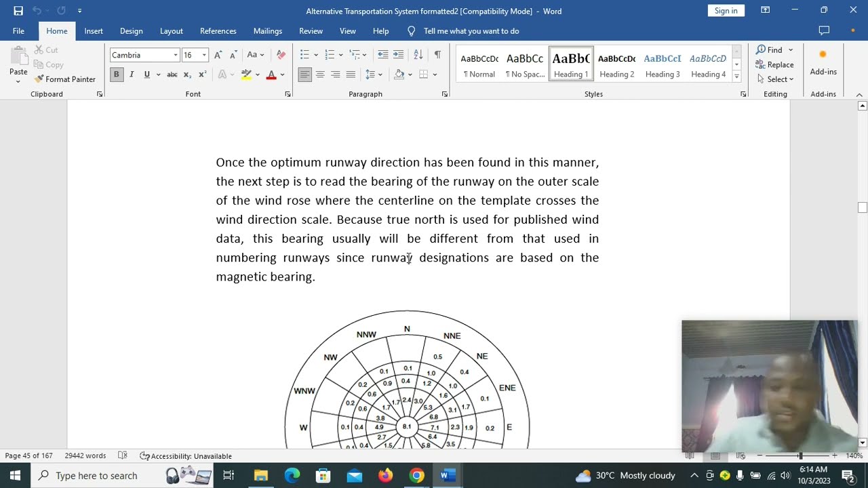The width and height of the screenshot is (868, 488).
Task: Open Ribbon Display Options icon
Action: (765, 10)
